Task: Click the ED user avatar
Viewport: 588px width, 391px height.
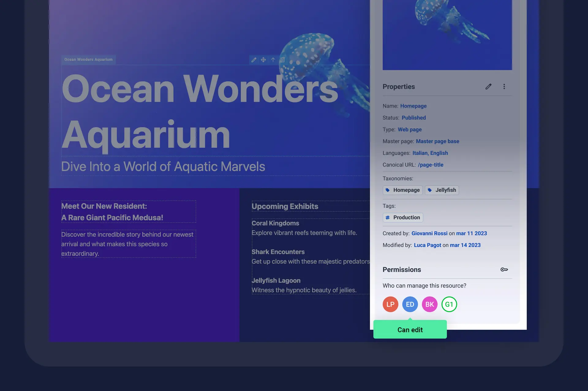Action: (410, 304)
